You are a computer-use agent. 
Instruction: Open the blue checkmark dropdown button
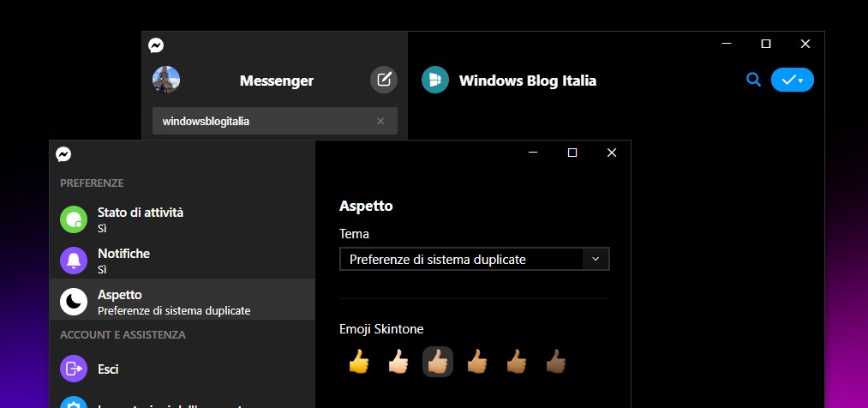pos(792,80)
